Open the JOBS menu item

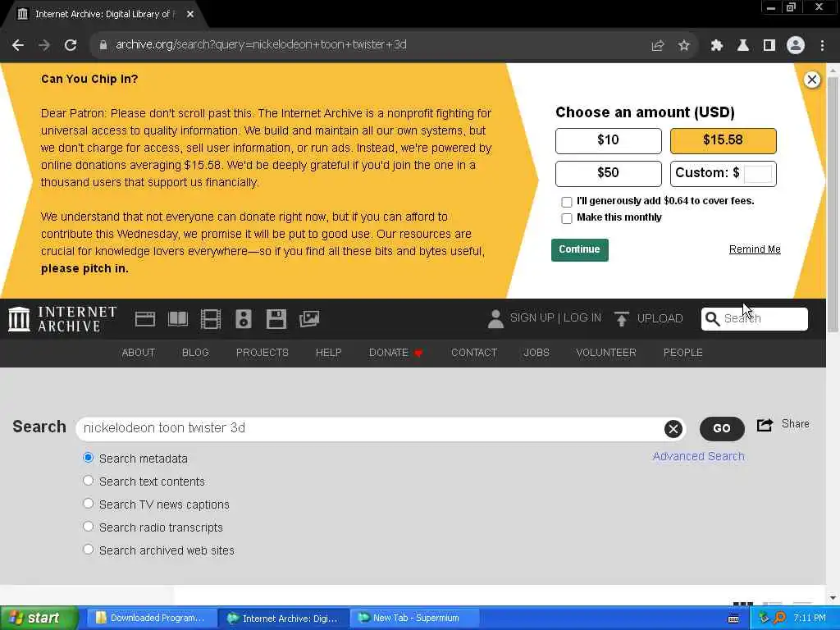point(536,353)
